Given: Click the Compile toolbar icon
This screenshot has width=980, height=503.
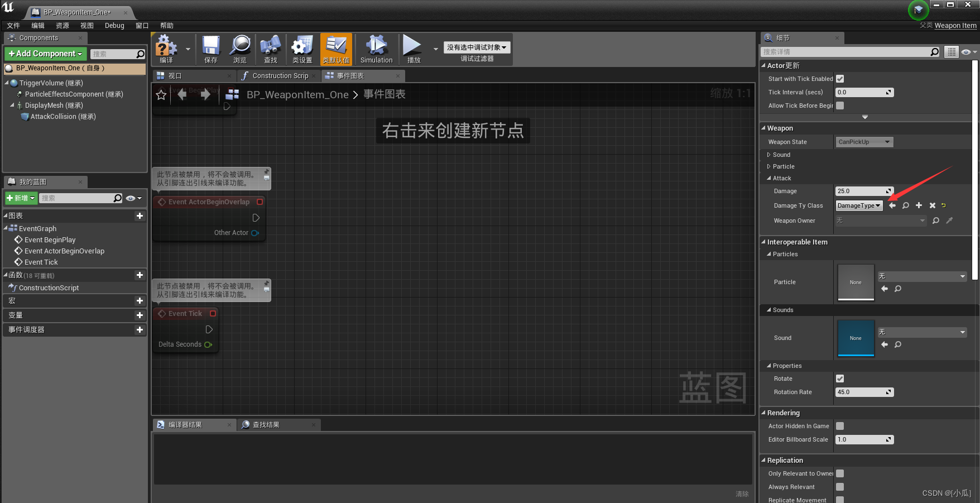Looking at the screenshot, I should click(166, 49).
